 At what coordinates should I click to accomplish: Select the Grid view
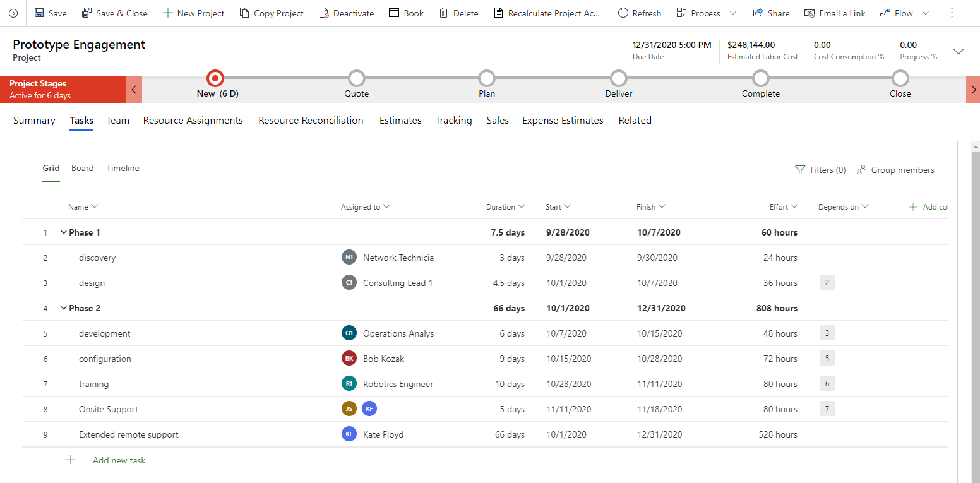tap(51, 169)
